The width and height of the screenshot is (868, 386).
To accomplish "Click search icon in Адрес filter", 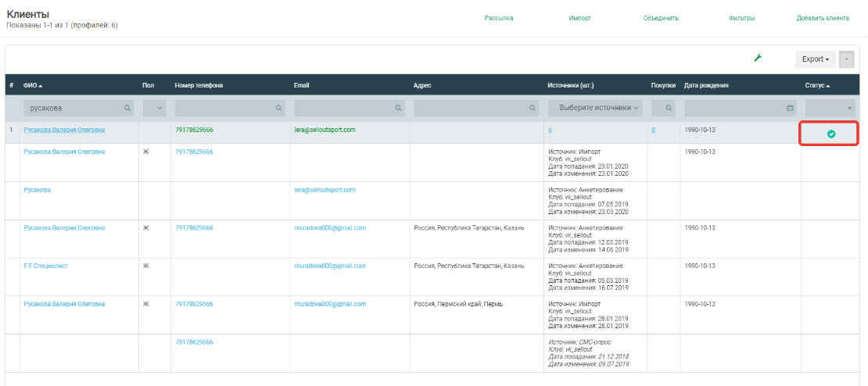I will (x=533, y=108).
